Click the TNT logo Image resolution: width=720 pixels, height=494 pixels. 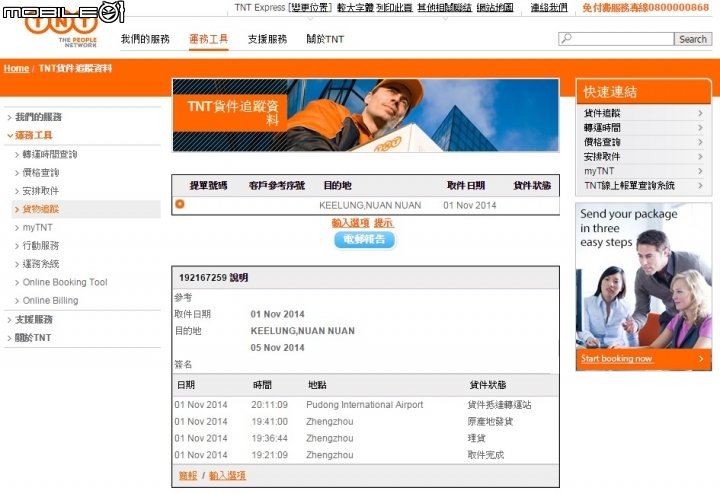tap(61, 28)
